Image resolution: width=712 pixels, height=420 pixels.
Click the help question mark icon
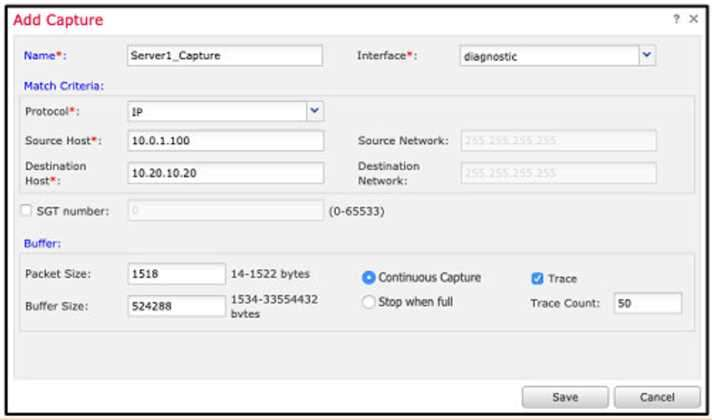point(677,20)
